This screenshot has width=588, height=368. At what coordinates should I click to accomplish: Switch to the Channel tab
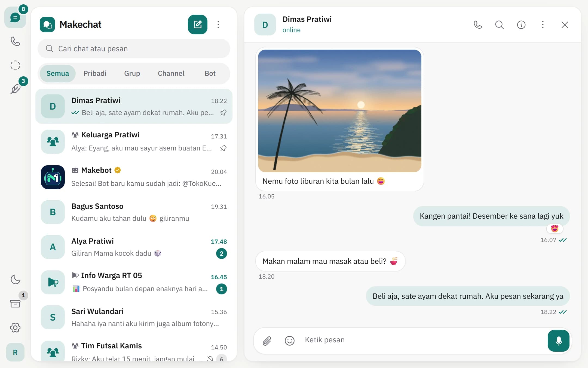click(171, 73)
